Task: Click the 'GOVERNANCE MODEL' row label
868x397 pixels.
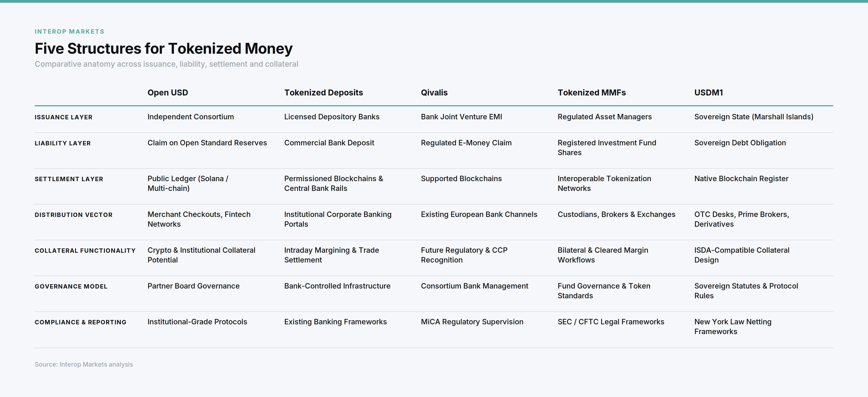Action: pyautogui.click(x=71, y=286)
